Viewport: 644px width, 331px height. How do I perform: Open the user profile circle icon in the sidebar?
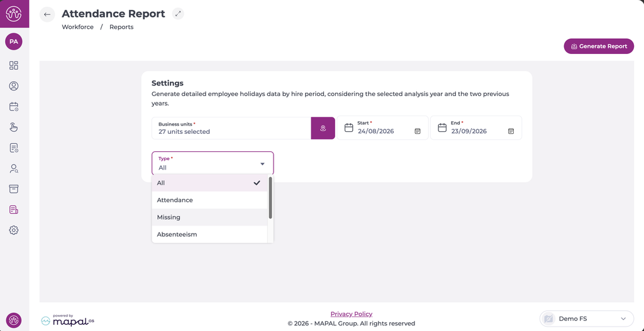[x=14, y=86]
